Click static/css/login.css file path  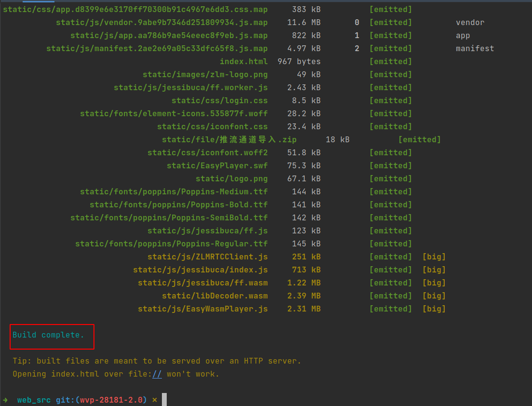pyautogui.click(x=219, y=101)
